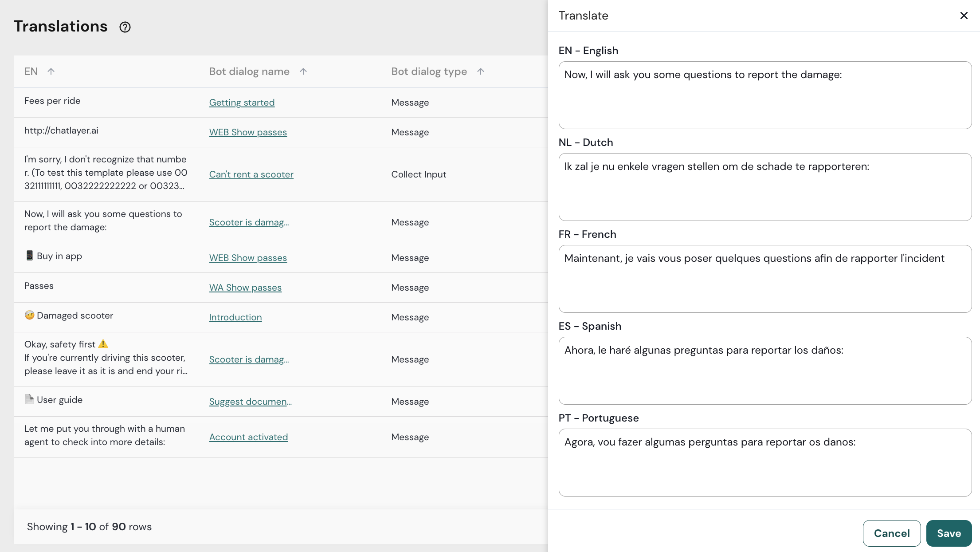Edit the FR - French translation field
The height and width of the screenshot is (552, 980).
click(x=765, y=279)
